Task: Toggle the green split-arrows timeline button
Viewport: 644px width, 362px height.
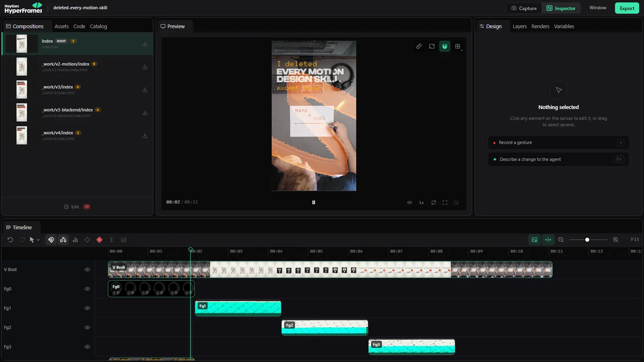Action: (548, 240)
